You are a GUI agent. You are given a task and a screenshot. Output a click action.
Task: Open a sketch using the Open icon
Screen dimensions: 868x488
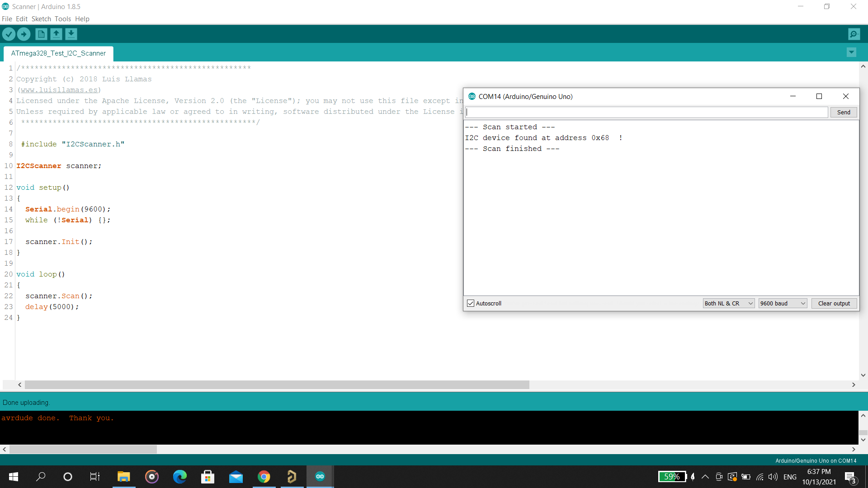(56, 34)
